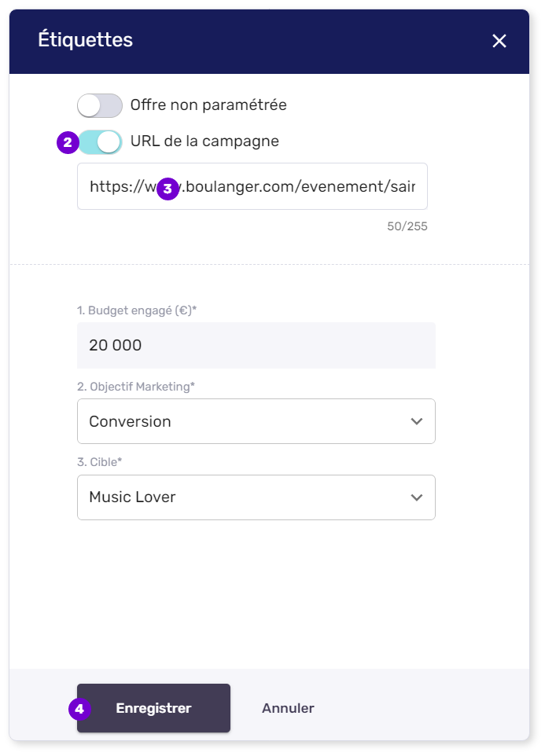
Task: Click the Objectif Marketing chevron arrow
Action: pos(417,422)
